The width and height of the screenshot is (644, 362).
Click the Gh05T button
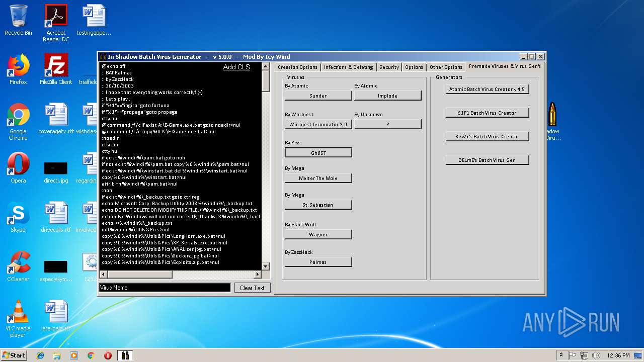coord(318,152)
